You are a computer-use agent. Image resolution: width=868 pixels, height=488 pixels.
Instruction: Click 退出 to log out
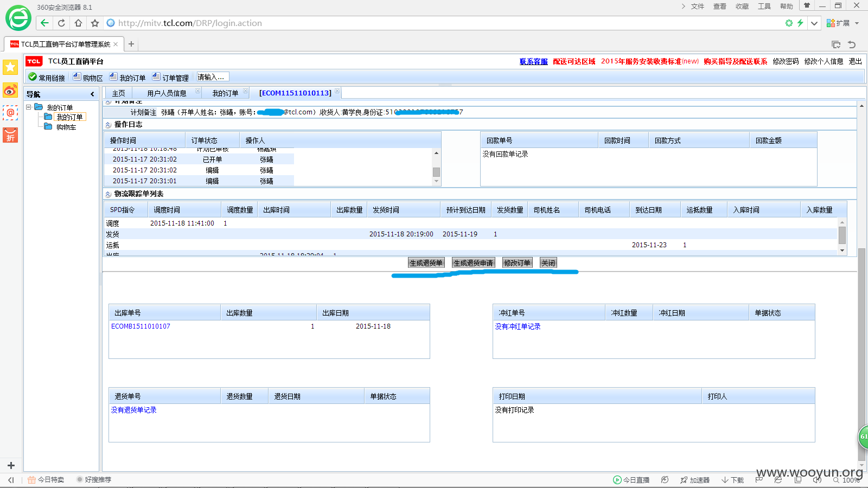[856, 61]
